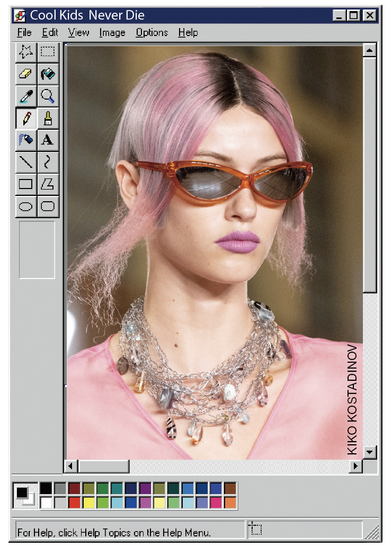392x547 pixels.
Task: Pick the red color swatch
Action: click(x=75, y=502)
